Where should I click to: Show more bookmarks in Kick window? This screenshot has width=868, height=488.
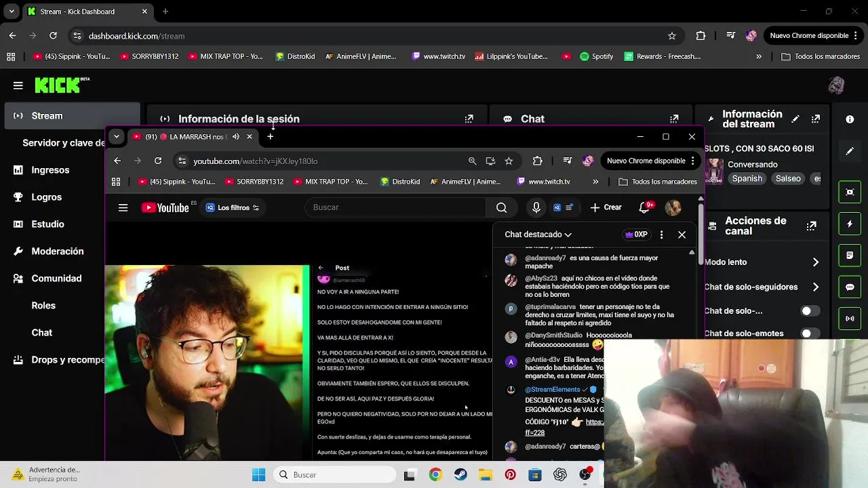[x=758, y=56]
